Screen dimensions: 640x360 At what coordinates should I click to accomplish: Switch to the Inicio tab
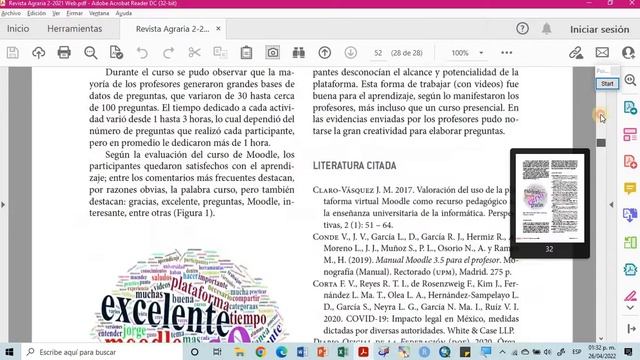(x=18, y=29)
